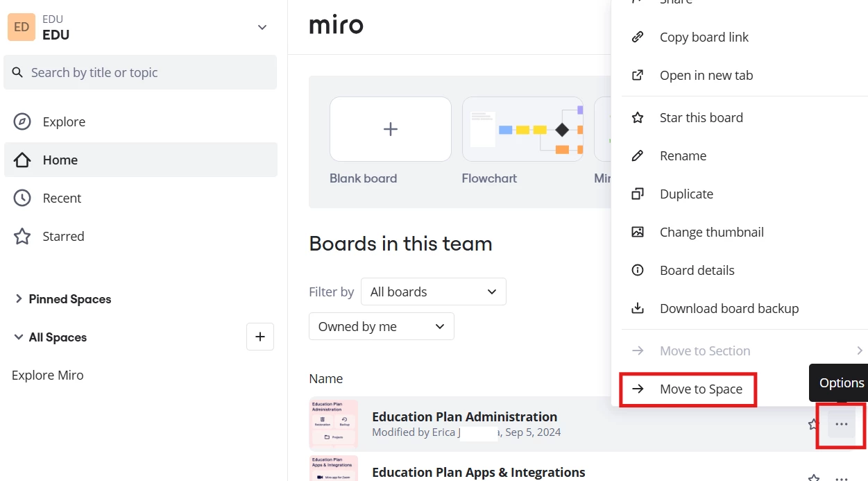Viewport: 868px width, 481px height.
Task: Click the ED team avatar
Action: [x=22, y=27]
